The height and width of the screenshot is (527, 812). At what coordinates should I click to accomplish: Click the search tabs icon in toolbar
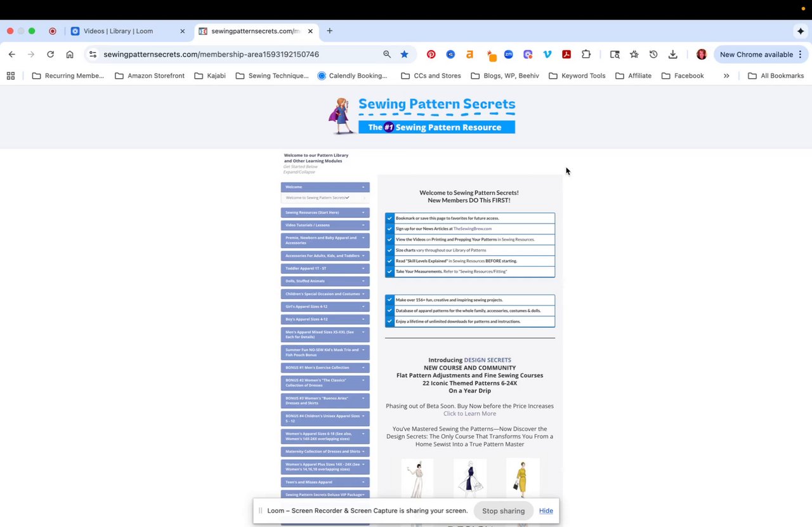pyautogui.click(x=615, y=55)
